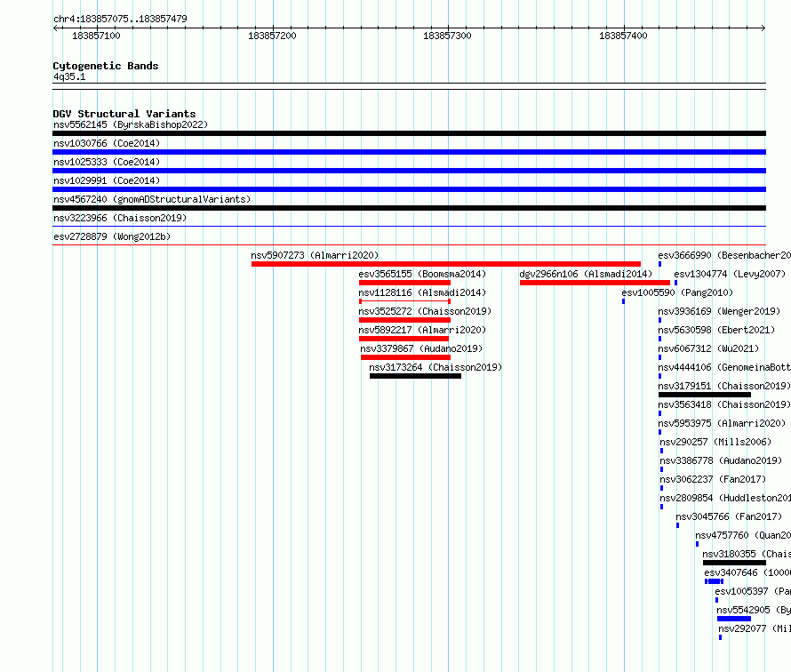Click the nsv3180355 variant label
This screenshot has width=791, height=672.
[747, 554]
